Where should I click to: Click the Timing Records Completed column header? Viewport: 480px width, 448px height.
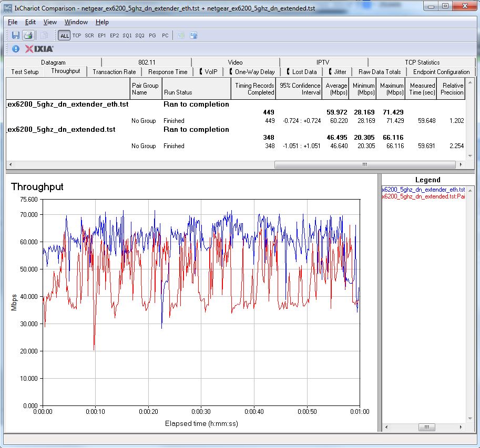tap(253, 89)
